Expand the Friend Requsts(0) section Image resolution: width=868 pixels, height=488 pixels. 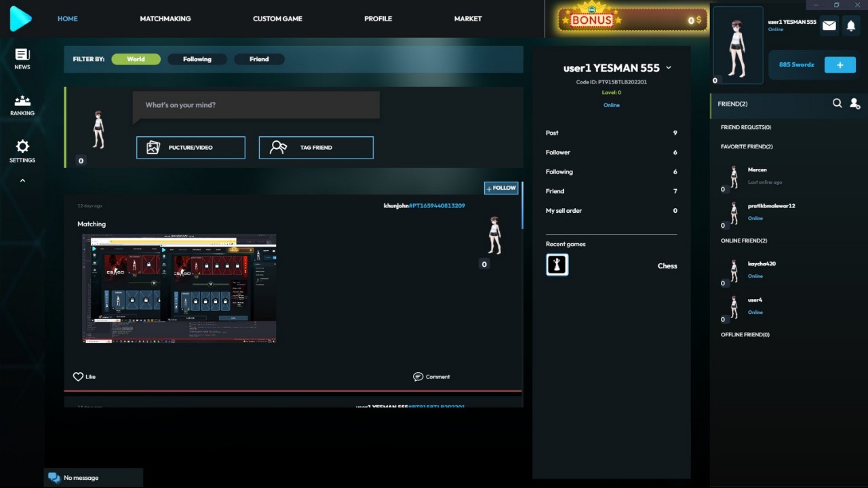[746, 127]
